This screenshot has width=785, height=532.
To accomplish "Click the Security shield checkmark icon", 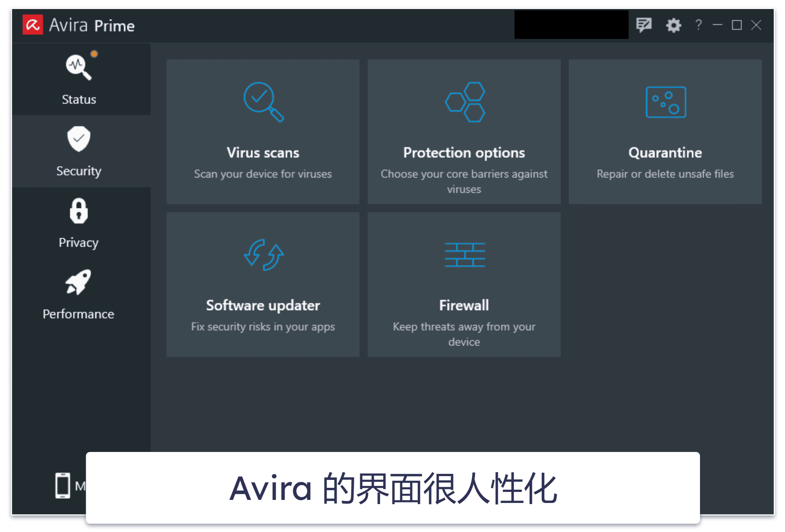I will (x=79, y=139).
